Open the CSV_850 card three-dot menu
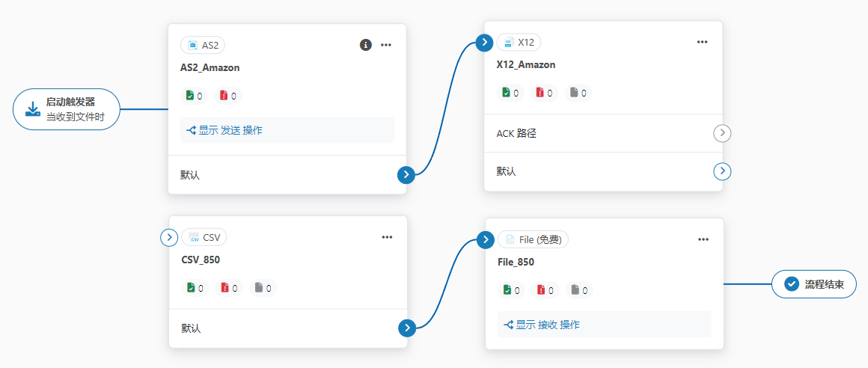This screenshot has width=868, height=368. pos(387,237)
